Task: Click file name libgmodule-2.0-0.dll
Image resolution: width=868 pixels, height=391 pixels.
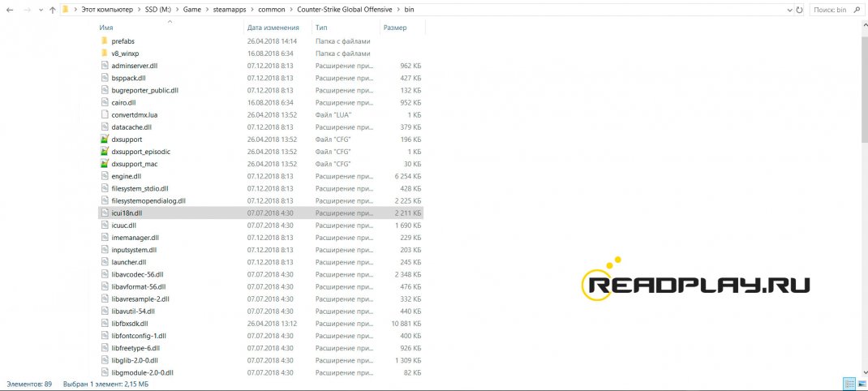Action: 142,372
